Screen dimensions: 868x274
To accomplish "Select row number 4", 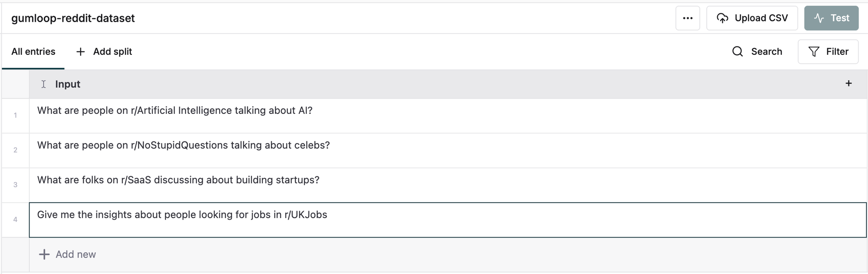I will pos(15,220).
